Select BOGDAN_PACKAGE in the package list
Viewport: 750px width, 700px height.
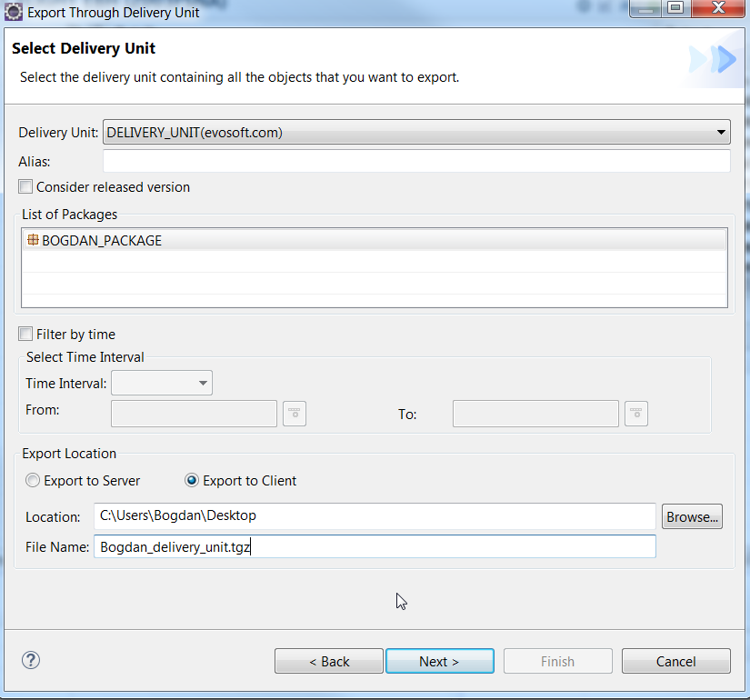pos(102,241)
